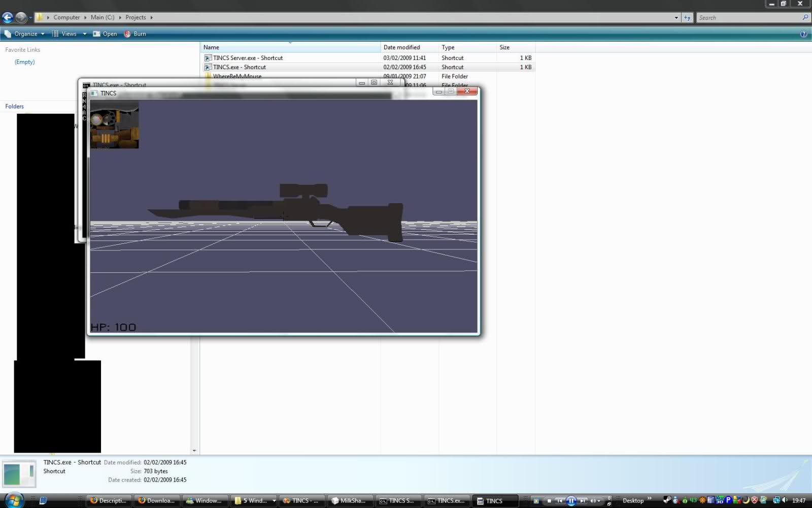Viewport: 812px width, 508px height.
Task: Click the help question mark icon
Action: click(x=803, y=34)
